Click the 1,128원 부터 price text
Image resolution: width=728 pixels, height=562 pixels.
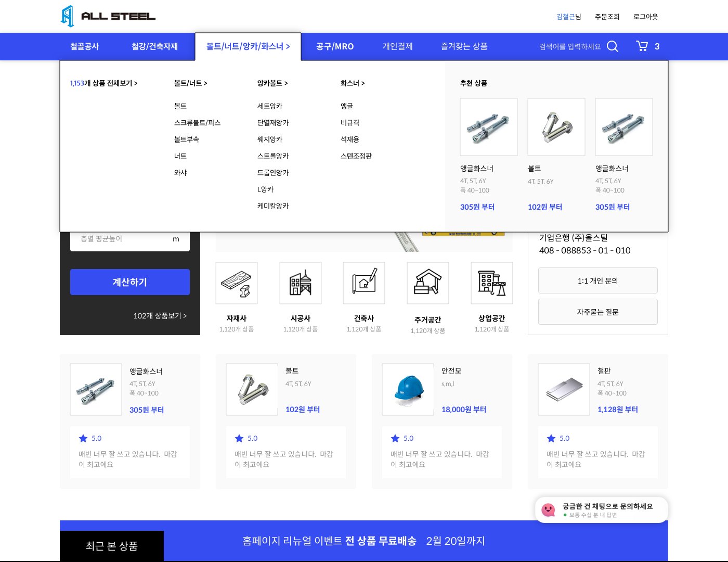point(618,410)
